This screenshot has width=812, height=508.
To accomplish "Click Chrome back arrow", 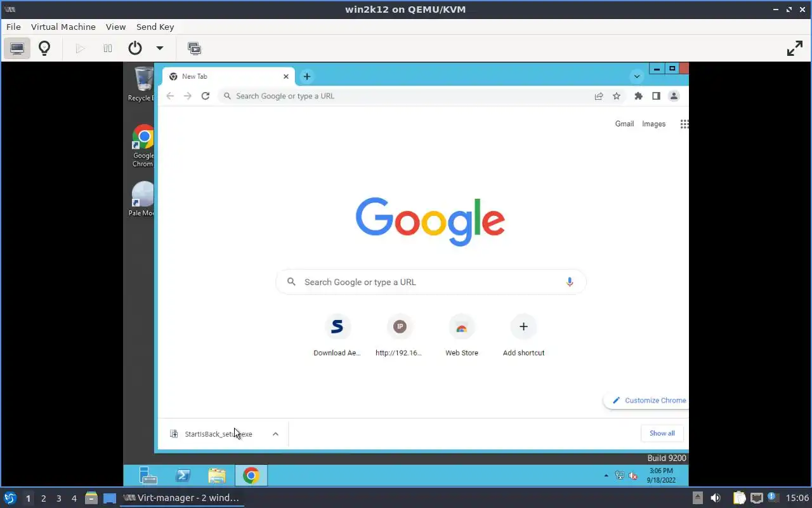I will point(170,96).
